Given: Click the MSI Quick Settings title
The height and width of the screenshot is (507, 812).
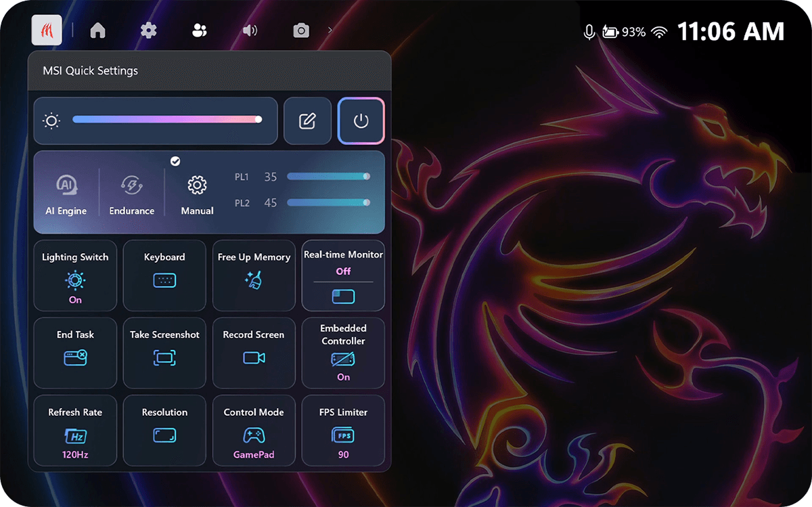Looking at the screenshot, I should (x=91, y=70).
